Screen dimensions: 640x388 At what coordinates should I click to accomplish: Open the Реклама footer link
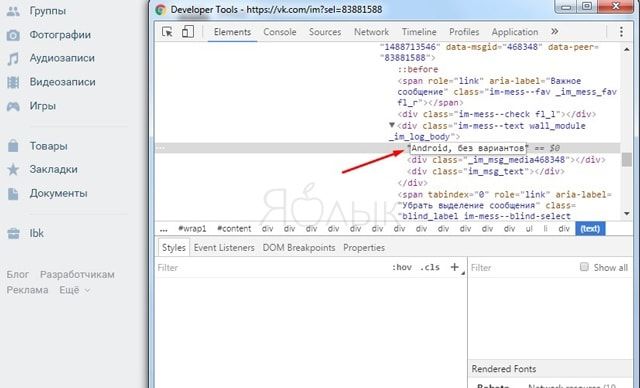coord(27,290)
